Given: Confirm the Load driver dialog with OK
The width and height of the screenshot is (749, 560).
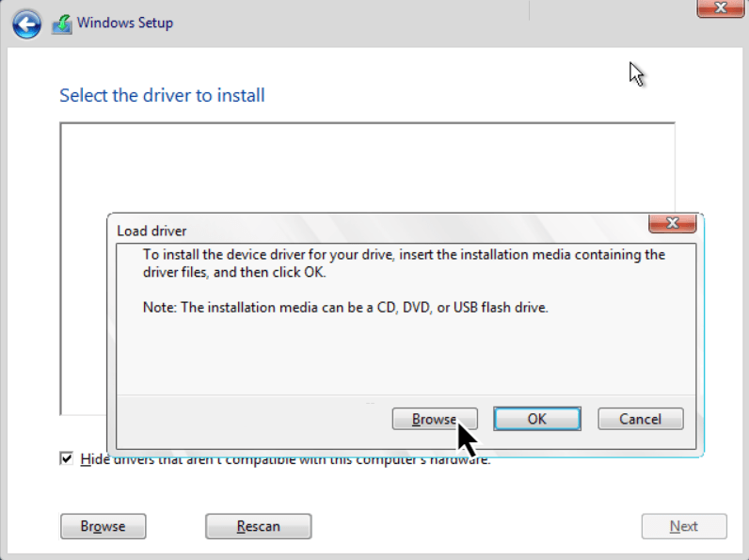Looking at the screenshot, I should 537,419.
